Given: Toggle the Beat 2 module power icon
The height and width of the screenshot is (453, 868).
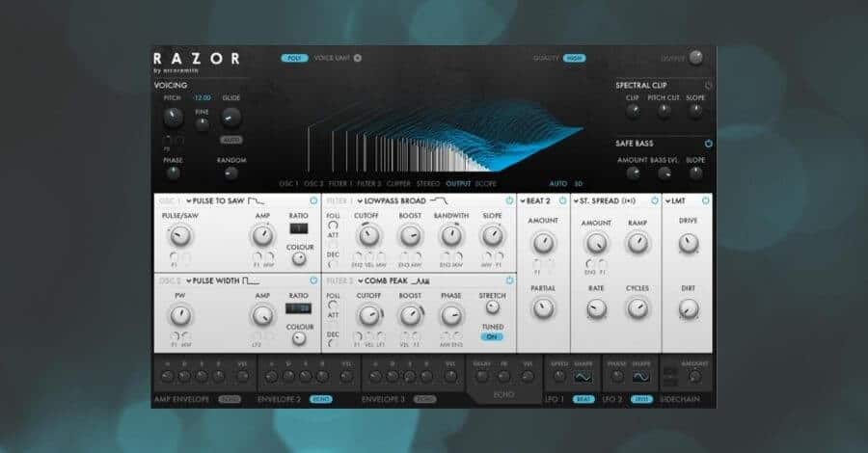Looking at the screenshot, I should [563, 200].
